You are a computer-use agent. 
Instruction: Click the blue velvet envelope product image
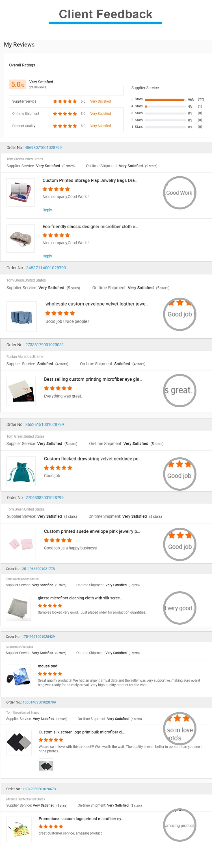[x=21, y=317]
